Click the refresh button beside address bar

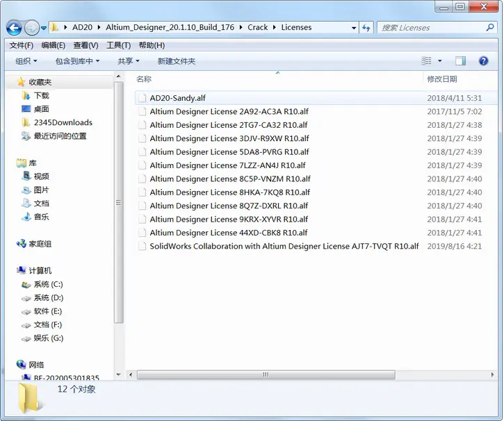pos(366,28)
